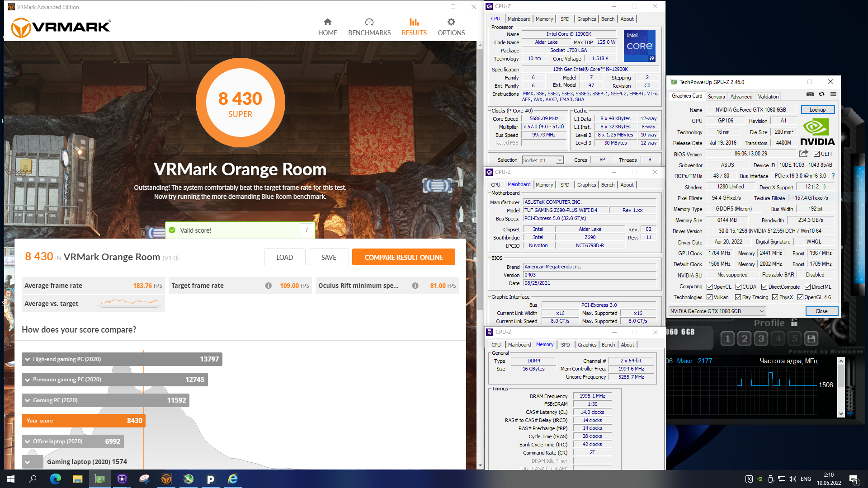Expand the High-end gaming PC (2020) row

coord(122,359)
